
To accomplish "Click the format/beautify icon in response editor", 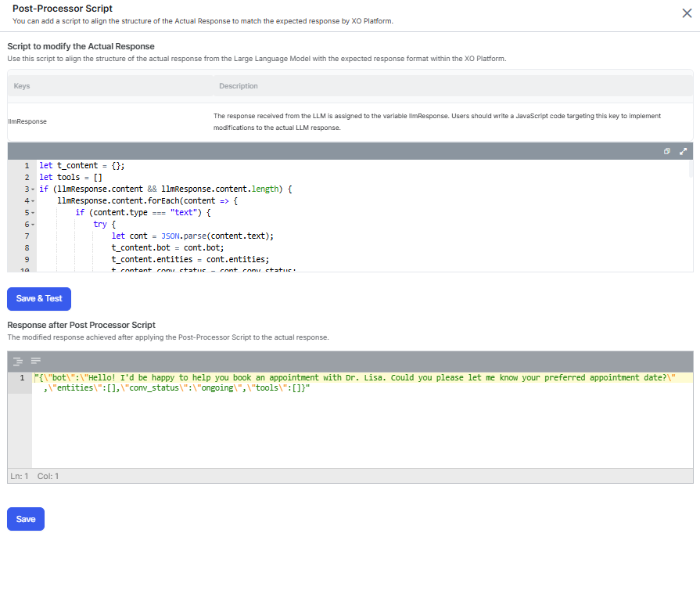I will (x=17, y=361).
